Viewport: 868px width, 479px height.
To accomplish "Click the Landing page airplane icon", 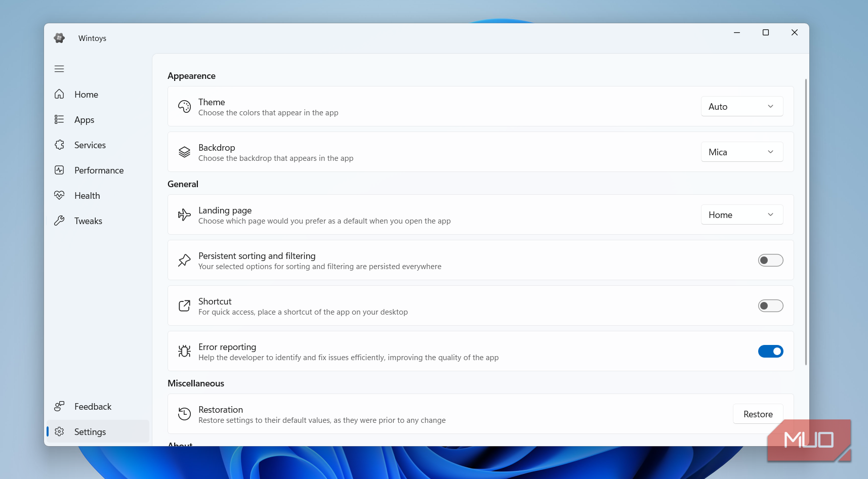I will click(x=184, y=214).
